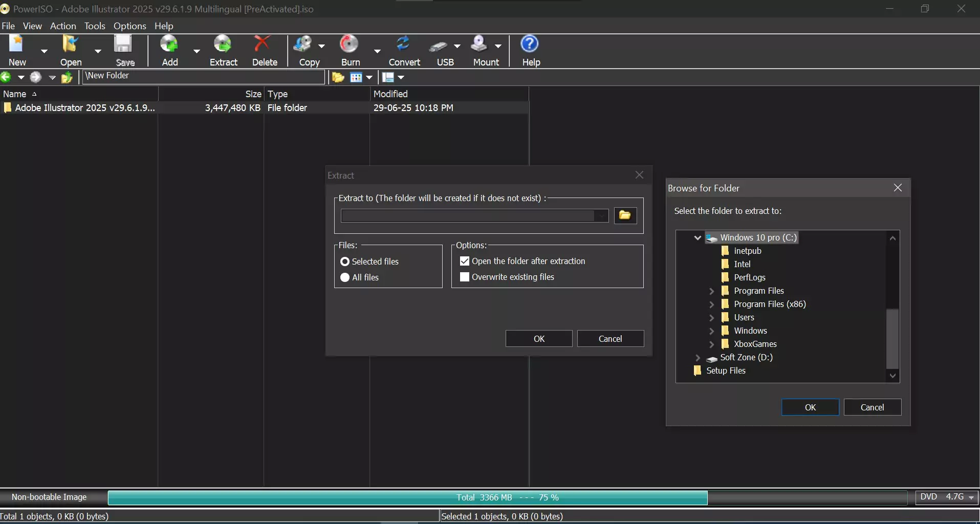Expand the XboxGames folder node
Image resolution: width=980 pixels, height=524 pixels.
(x=711, y=344)
